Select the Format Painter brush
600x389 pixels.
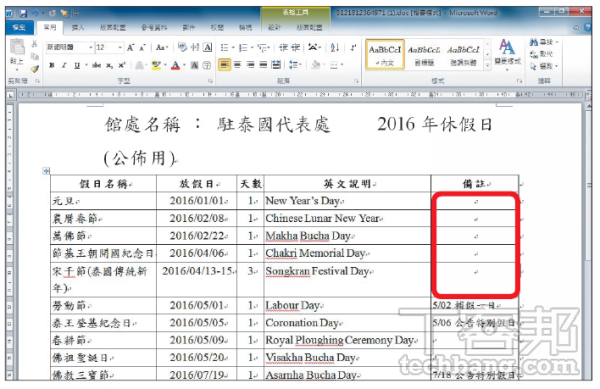tap(35, 69)
